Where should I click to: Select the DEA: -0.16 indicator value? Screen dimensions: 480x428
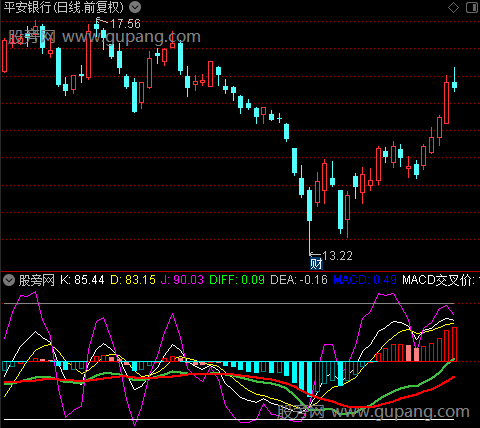299,280
